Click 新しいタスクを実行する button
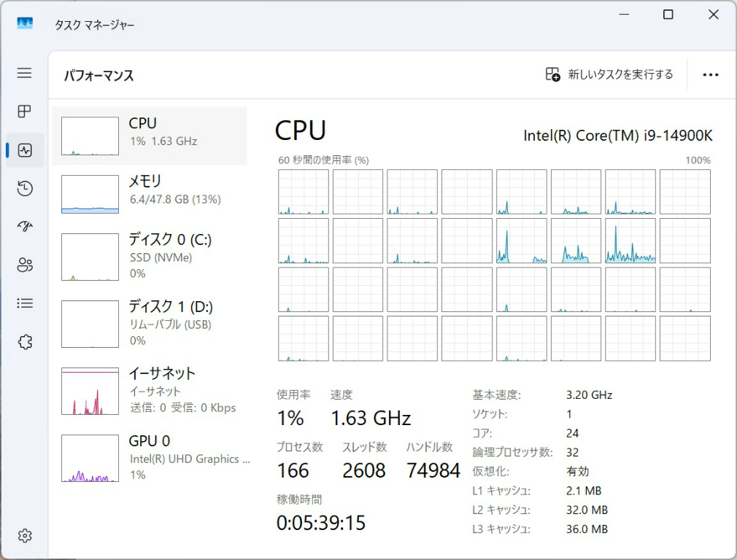This screenshot has width=737, height=560. 609,74
